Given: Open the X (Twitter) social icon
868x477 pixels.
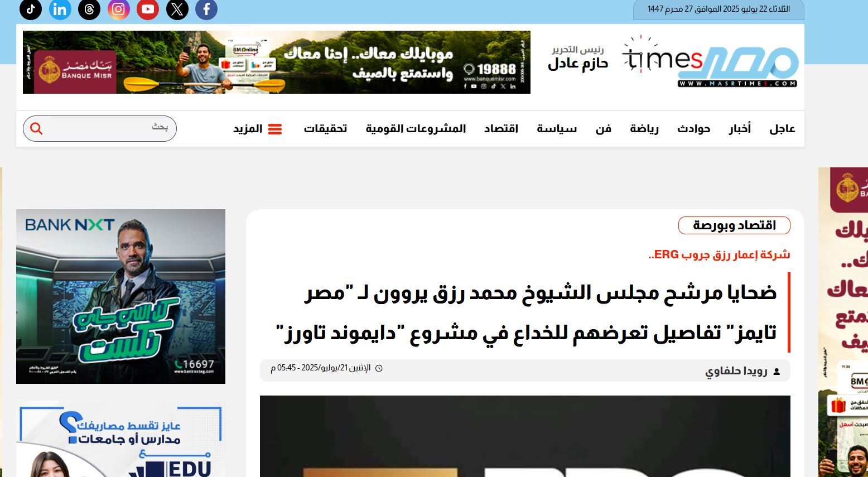Looking at the screenshot, I should pos(177,9).
